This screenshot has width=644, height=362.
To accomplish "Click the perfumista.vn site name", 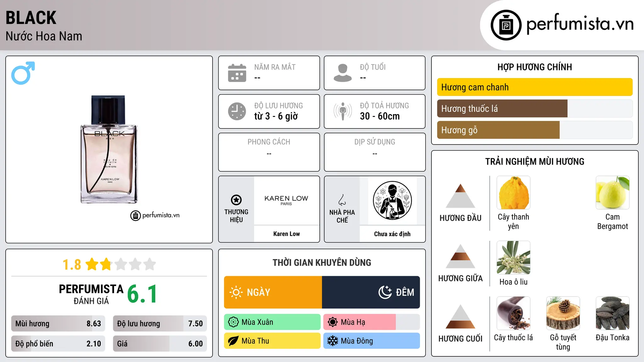I will [x=580, y=24].
